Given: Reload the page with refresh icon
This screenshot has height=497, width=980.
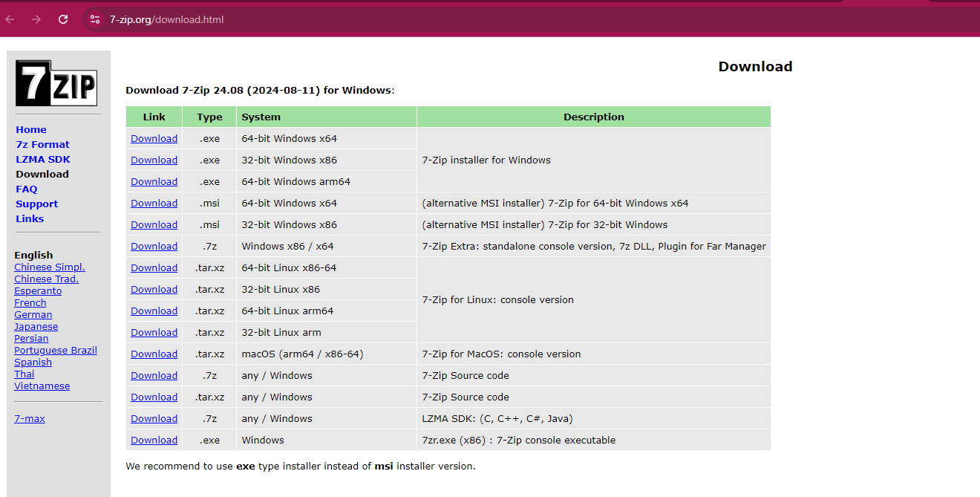Looking at the screenshot, I should [63, 19].
